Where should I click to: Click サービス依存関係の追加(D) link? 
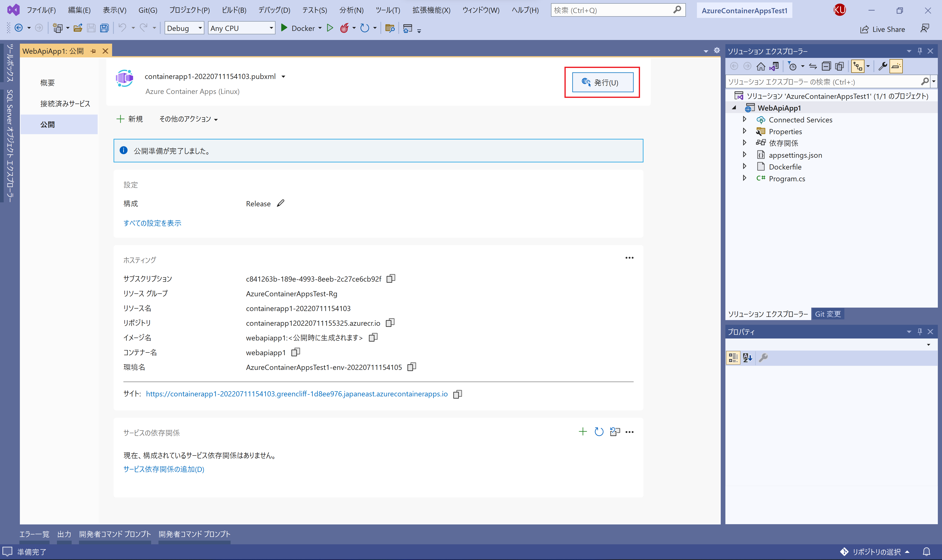point(164,469)
